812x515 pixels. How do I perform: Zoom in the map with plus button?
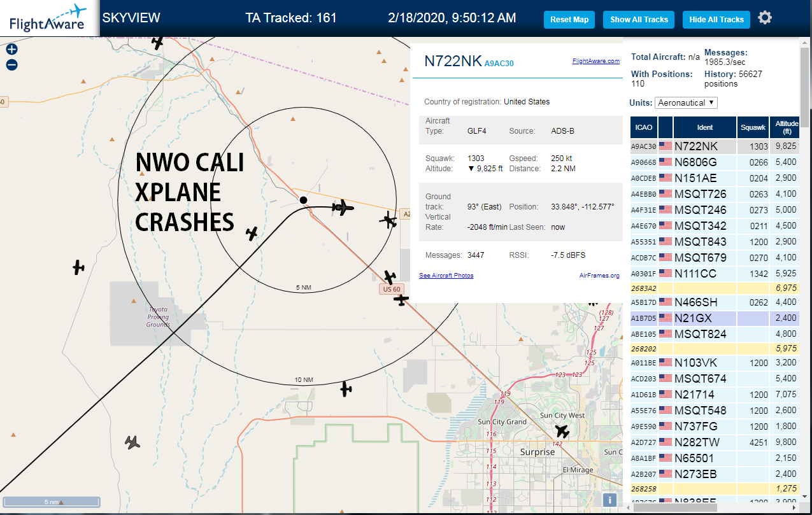pyautogui.click(x=11, y=49)
